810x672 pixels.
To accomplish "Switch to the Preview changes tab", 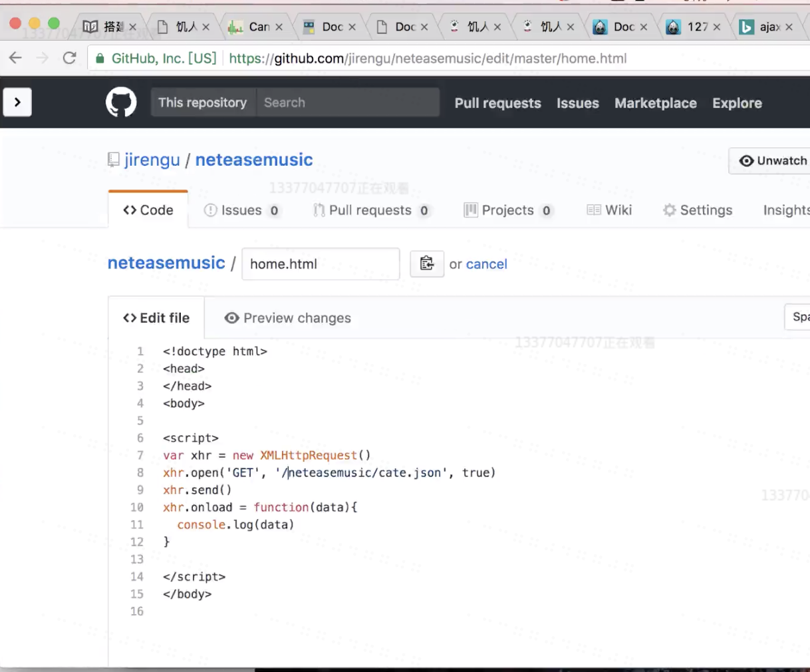I will tap(286, 318).
